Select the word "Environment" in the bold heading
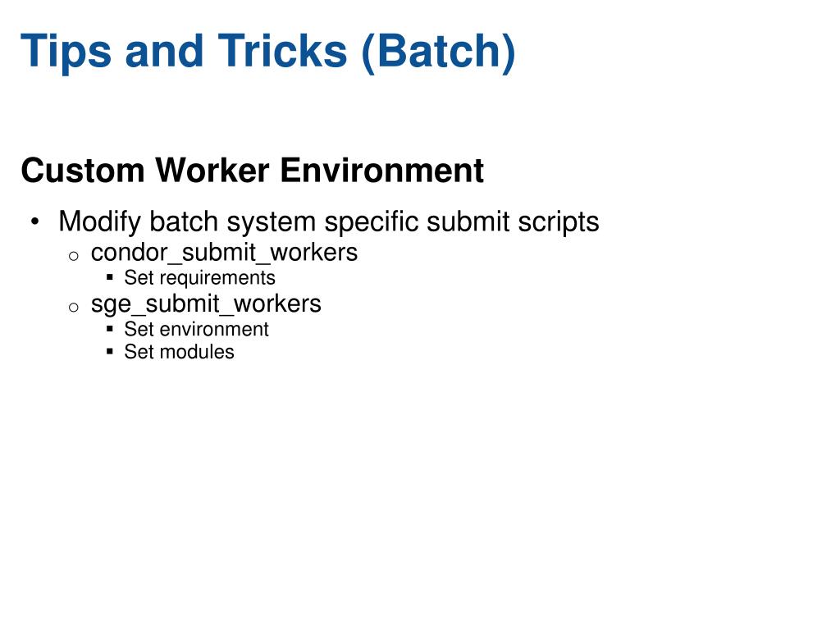The image size is (840, 630). coord(382,171)
